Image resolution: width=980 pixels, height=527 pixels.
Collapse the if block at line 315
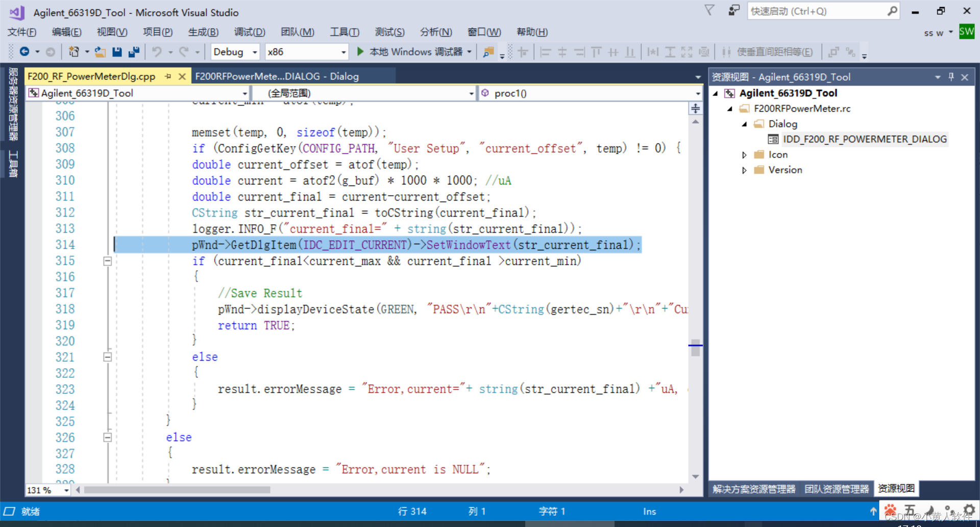click(107, 261)
